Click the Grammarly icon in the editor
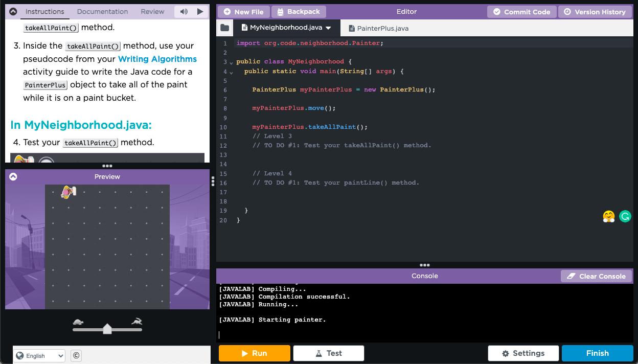 [625, 216]
